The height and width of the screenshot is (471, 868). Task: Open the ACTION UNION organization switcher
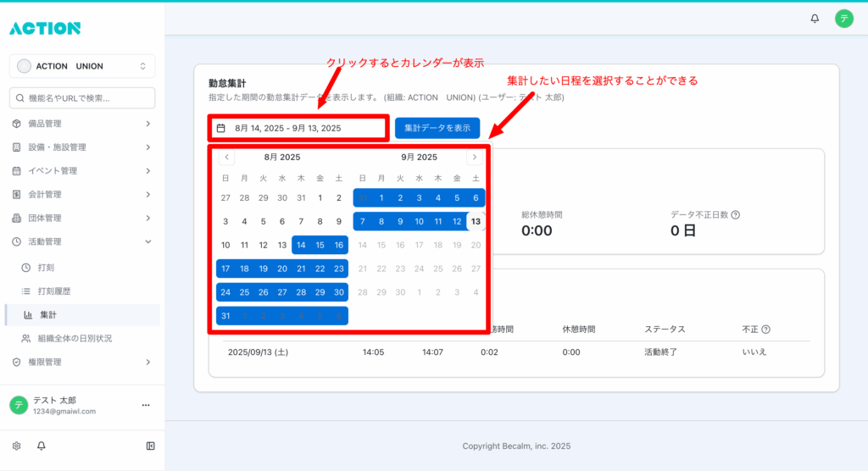pos(82,66)
